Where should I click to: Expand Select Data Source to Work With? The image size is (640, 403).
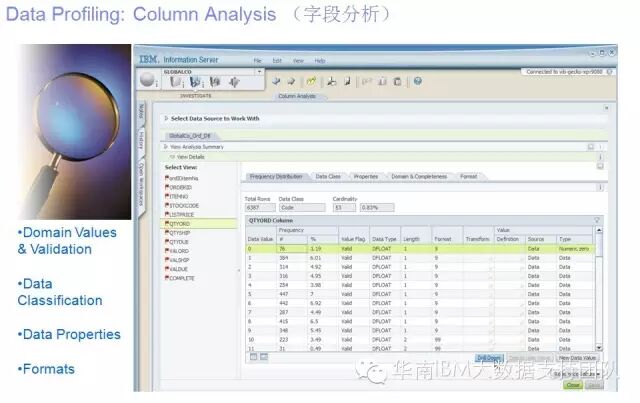pyautogui.click(x=166, y=118)
